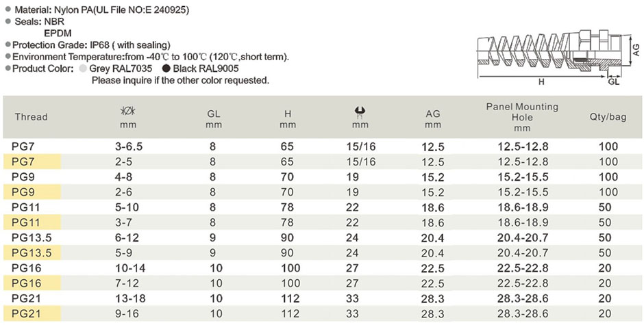The image size is (644, 325).
Task: Click the Grey RAL7035 color dot
Action: (83, 68)
